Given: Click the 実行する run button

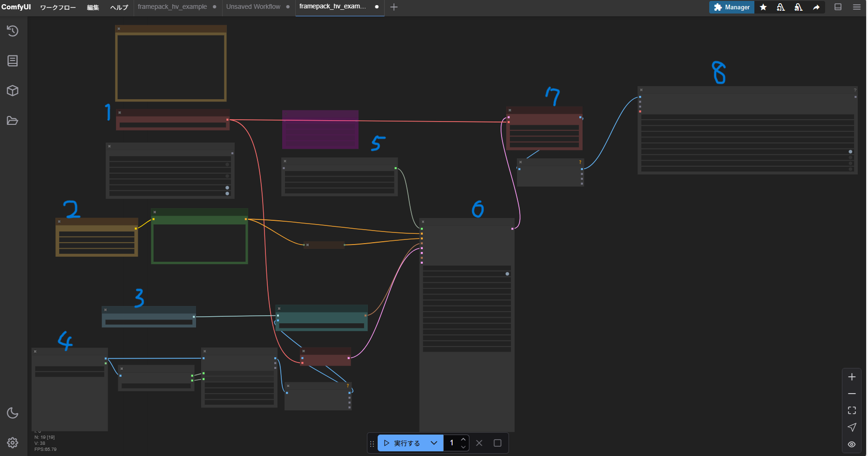Looking at the screenshot, I should (x=402, y=443).
